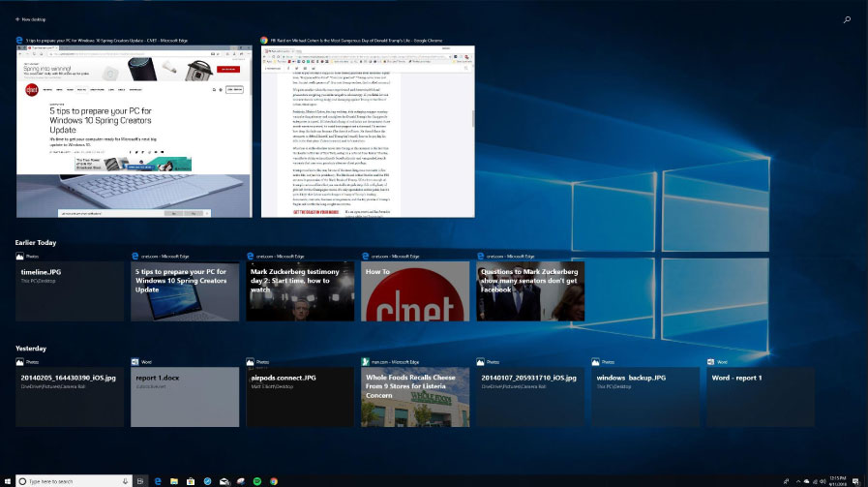Click the timeline search magnifier icon
Image resolution: width=868 pixels, height=487 pixels.
(x=848, y=19)
